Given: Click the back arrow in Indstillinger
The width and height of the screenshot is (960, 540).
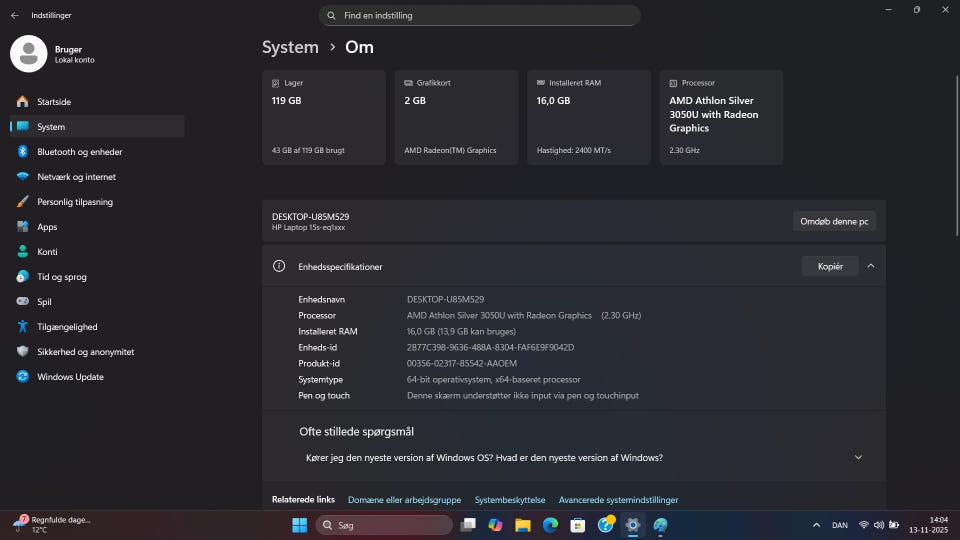Looking at the screenshot, I should point(15,16).
